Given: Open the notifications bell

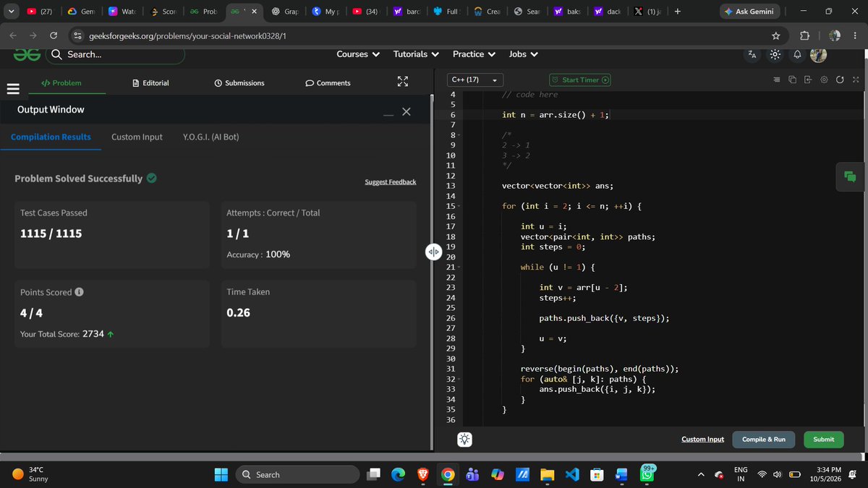Looking at the screenshot, I should click(x=797, y=55).
